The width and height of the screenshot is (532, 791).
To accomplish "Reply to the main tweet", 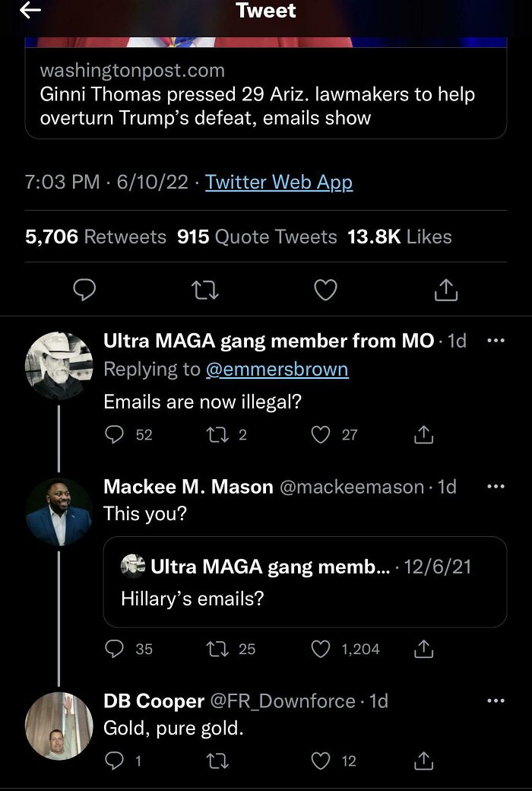I will 84,290.
